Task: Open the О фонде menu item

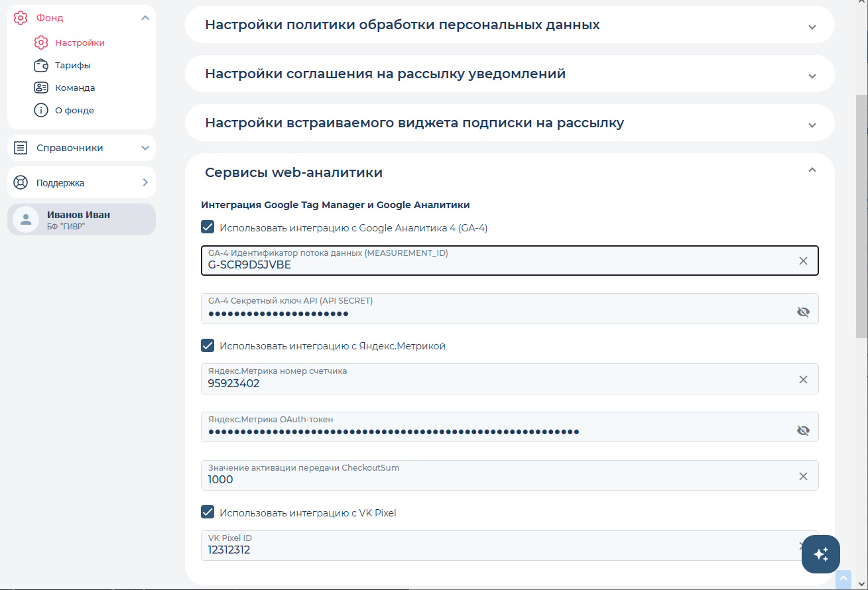Action: pyautogui.click(x=74, y=110)
